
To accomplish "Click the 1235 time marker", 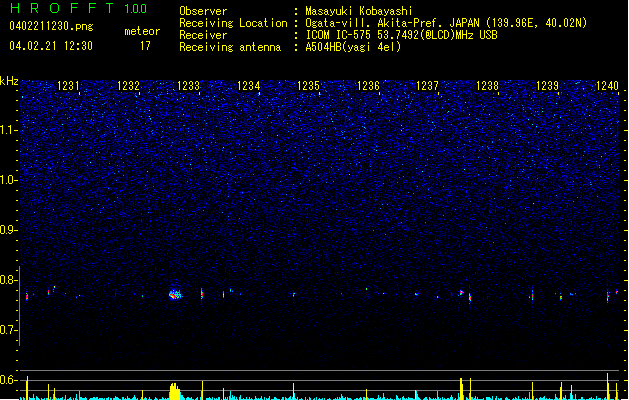I will point(308,85).
